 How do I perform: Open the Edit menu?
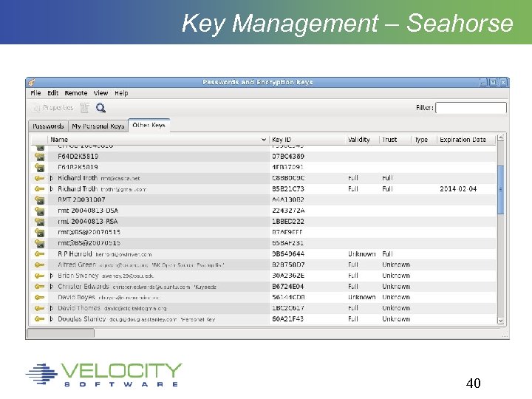(x=52, y=93)
